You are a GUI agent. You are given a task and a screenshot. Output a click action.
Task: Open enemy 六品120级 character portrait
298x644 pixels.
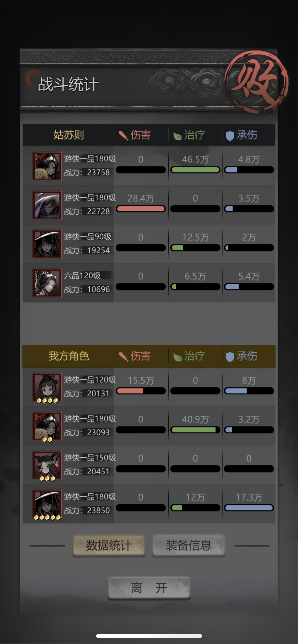47,283
